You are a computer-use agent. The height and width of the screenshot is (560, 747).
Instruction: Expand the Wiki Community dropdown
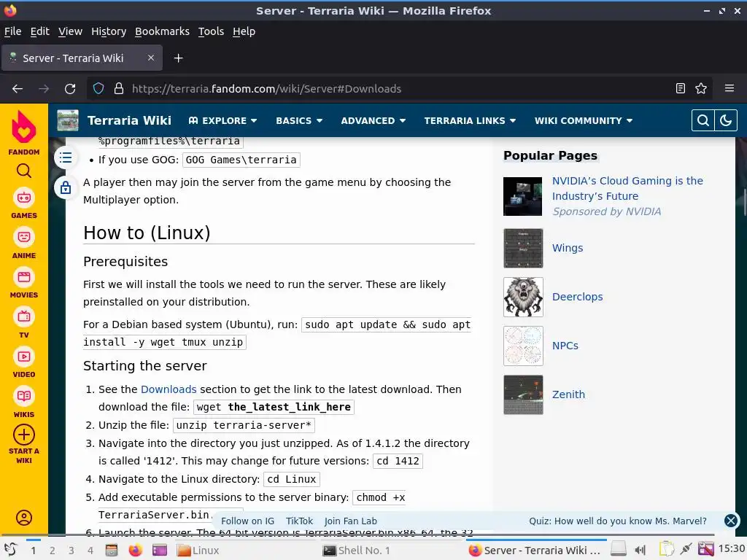point(584,120)
